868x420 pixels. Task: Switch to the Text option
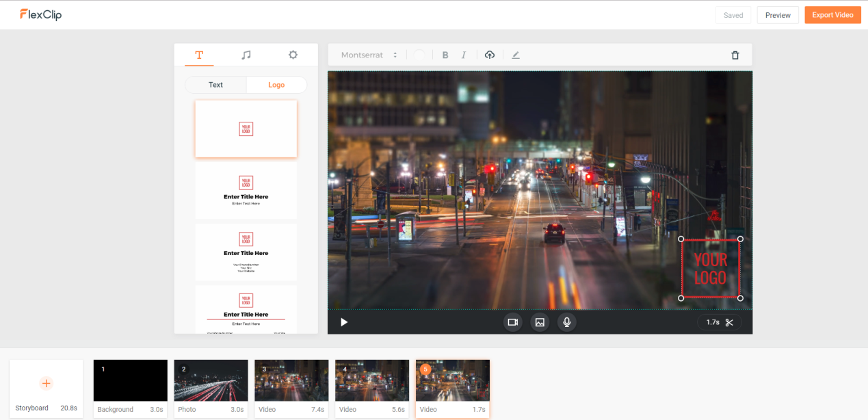click(215, 85)
